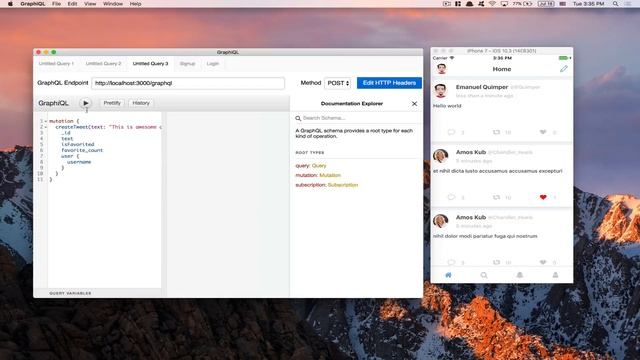Open the Subscription root type link

pos(342,185)
